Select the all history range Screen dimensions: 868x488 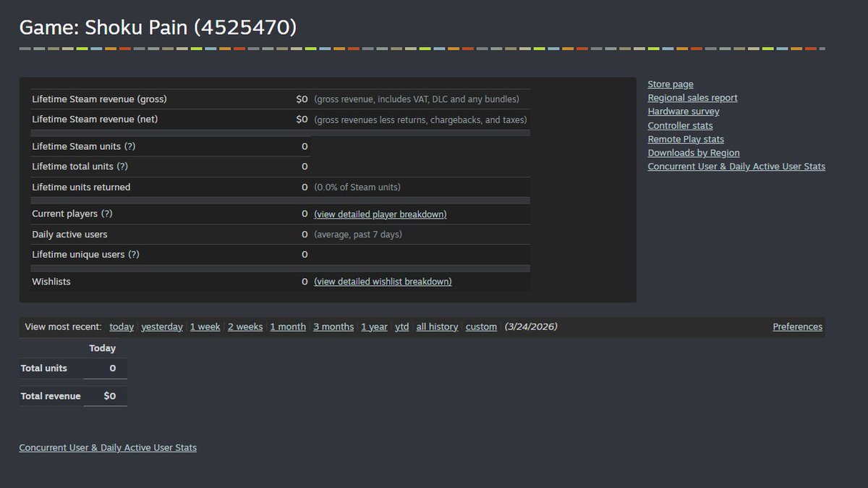(437, 327)
